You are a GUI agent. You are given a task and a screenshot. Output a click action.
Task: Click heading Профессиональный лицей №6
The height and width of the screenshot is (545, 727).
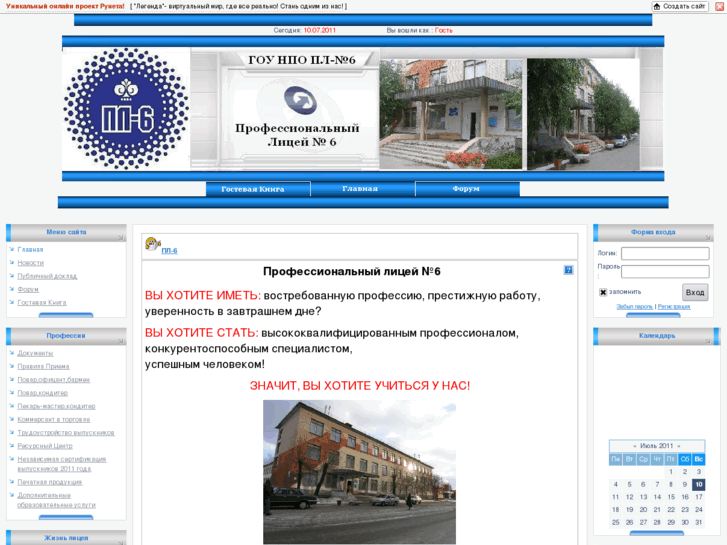click(x=351, y=272)
